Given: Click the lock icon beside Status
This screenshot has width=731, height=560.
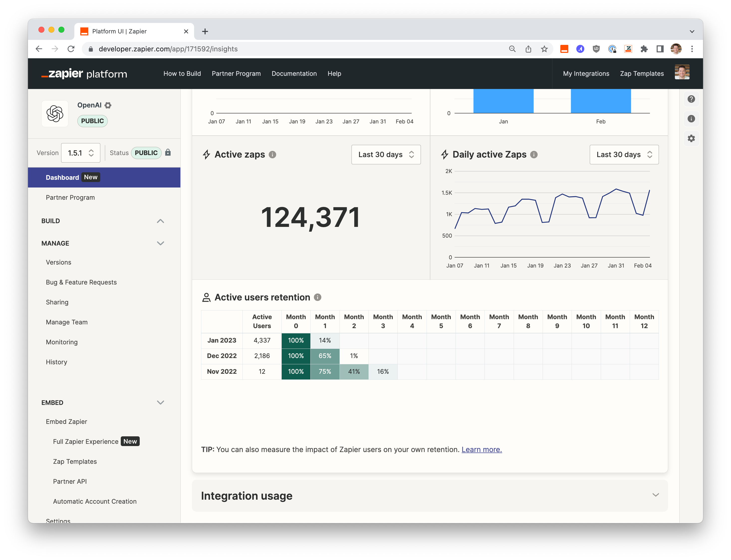Looking at the screenshot, I should point(168,152).
